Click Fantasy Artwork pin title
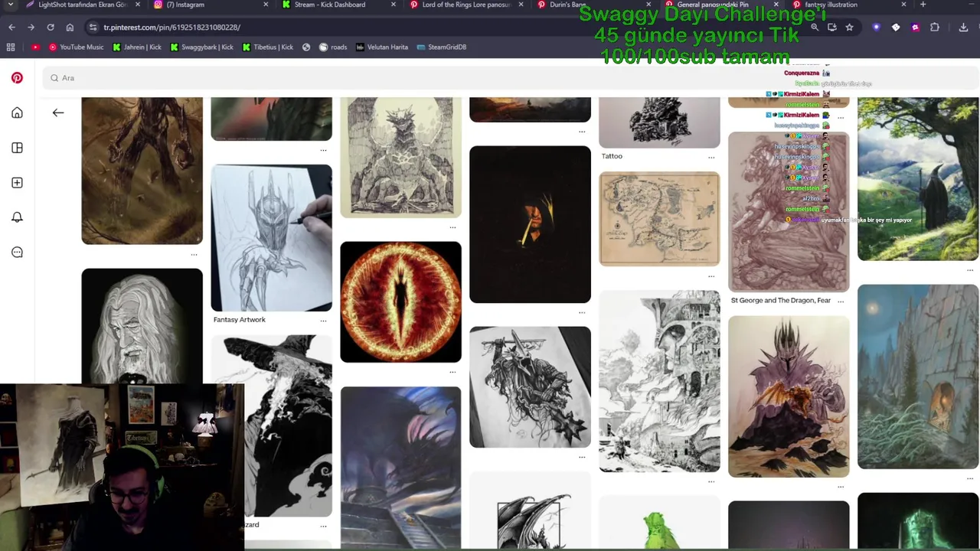The image size is (980, 551). coord(240,320)
